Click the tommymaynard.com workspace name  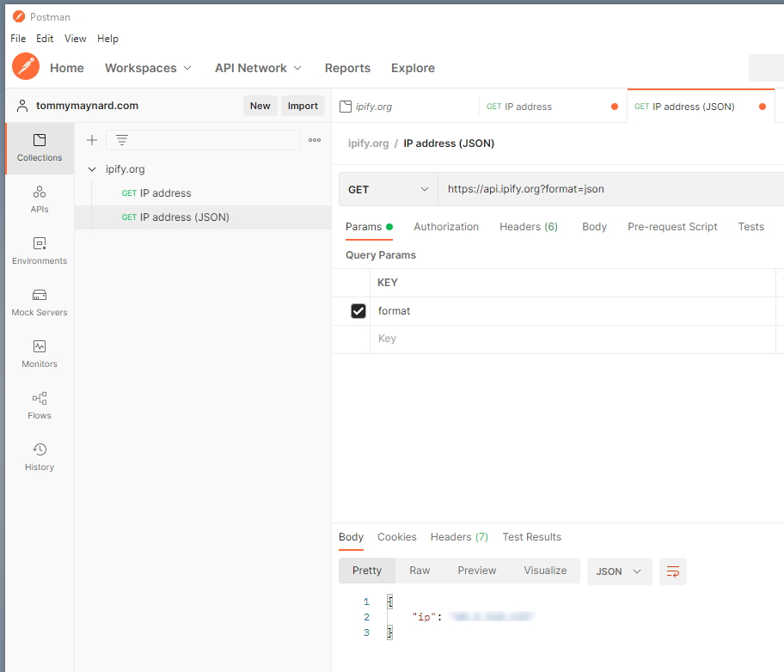(88, 106)
